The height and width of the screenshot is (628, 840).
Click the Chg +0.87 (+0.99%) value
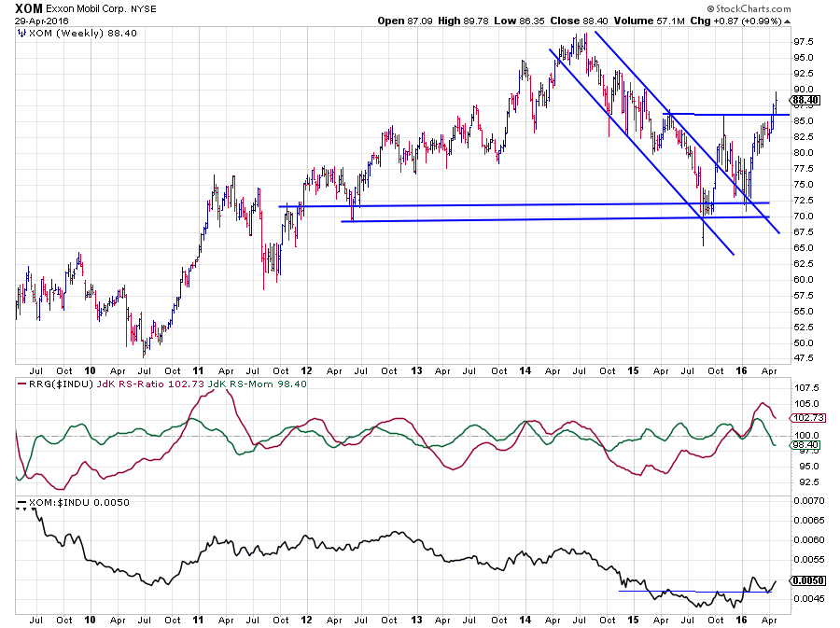point(736,21)
